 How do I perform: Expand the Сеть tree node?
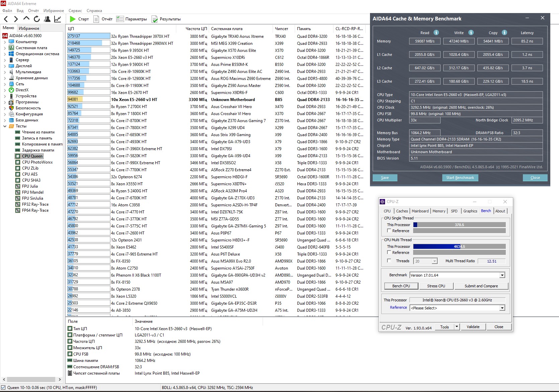5,84
